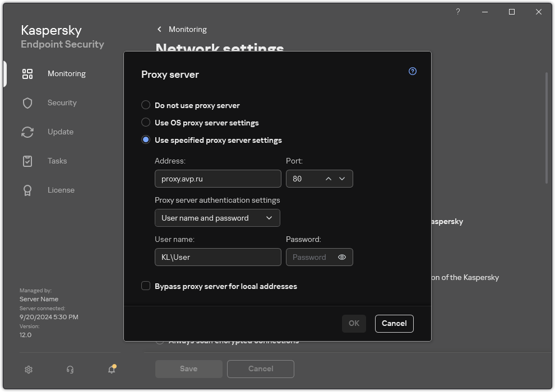The height and width of the screenshot is (392, 555).
Task: Increase the port number with up arrow
Action: tap(329, 179)
